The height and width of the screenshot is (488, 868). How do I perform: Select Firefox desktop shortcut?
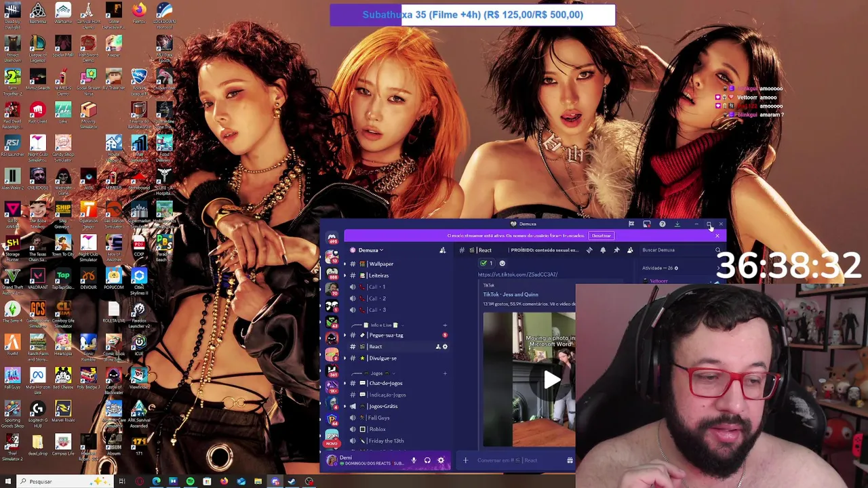(x=139, y=14)
